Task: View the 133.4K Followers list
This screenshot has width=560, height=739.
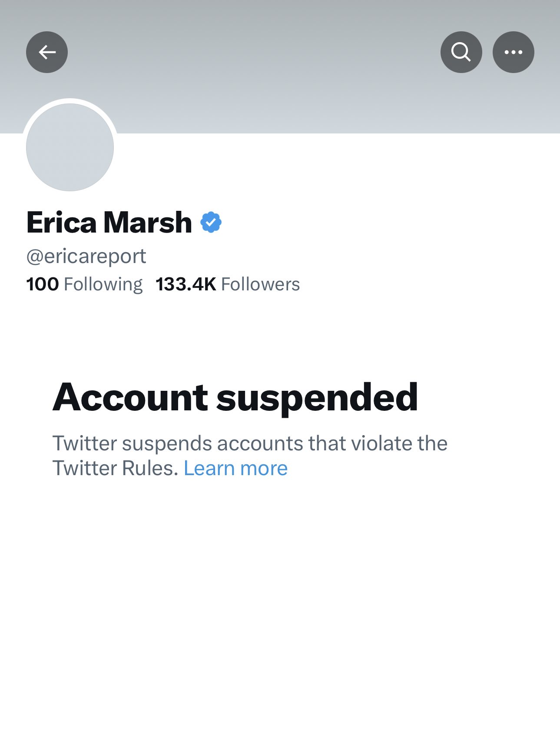Action: tap(228, 283)
